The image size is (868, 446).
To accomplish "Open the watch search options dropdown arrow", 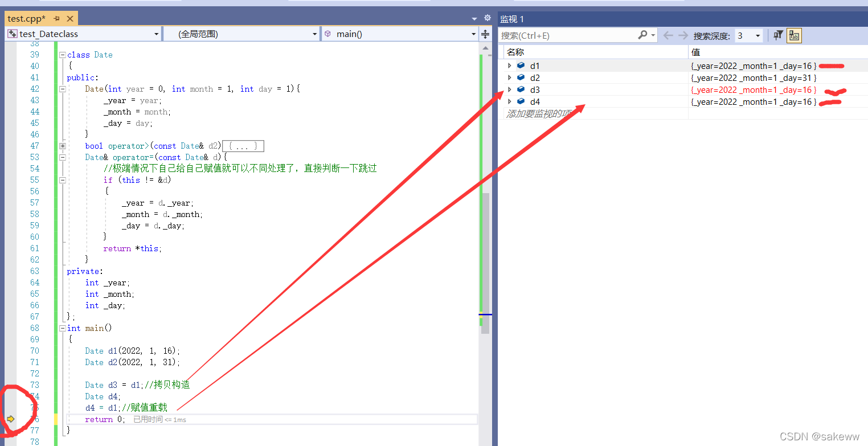I will pos(653,35).
